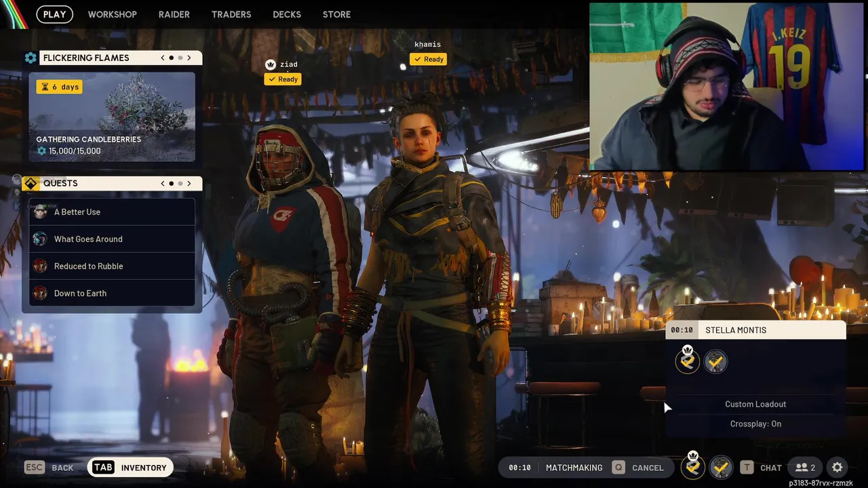Click the Quests header diamond icon
868x488 pixels.
[31, 183]
